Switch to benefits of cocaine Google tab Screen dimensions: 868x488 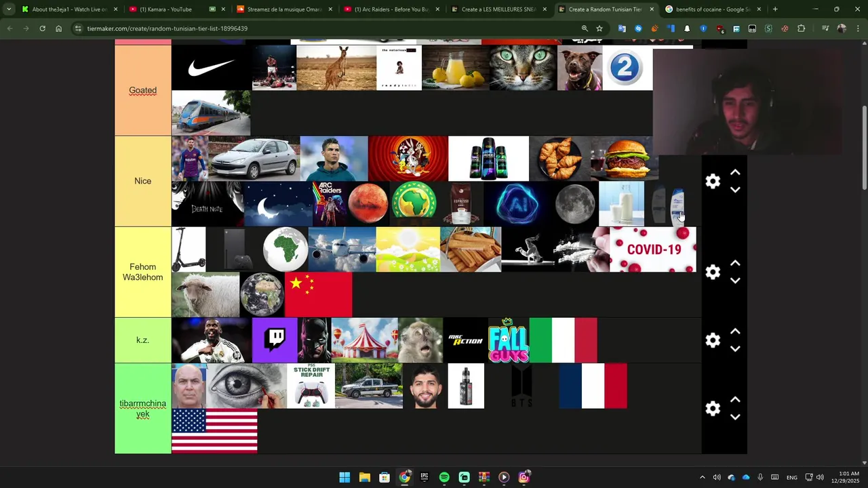coord(713,9)
